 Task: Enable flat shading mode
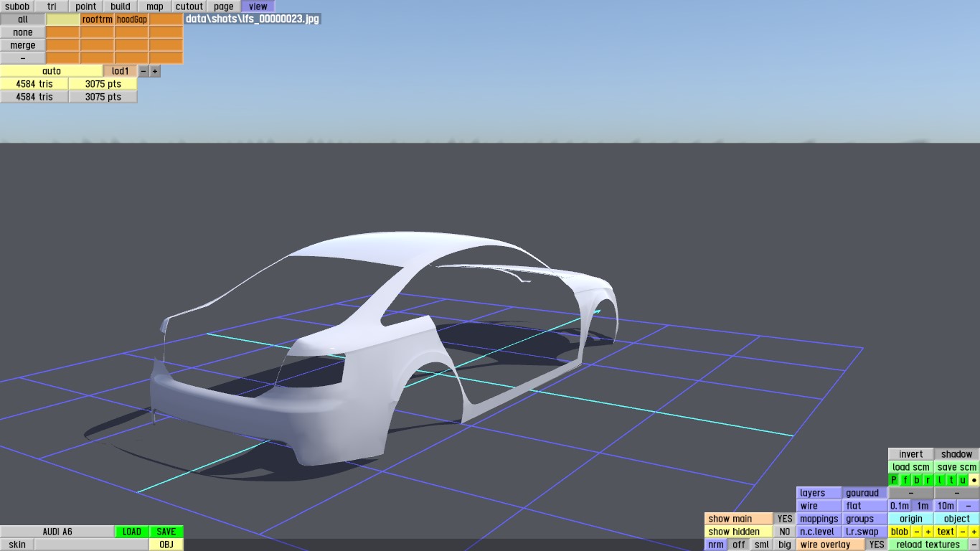pos(864,506)
